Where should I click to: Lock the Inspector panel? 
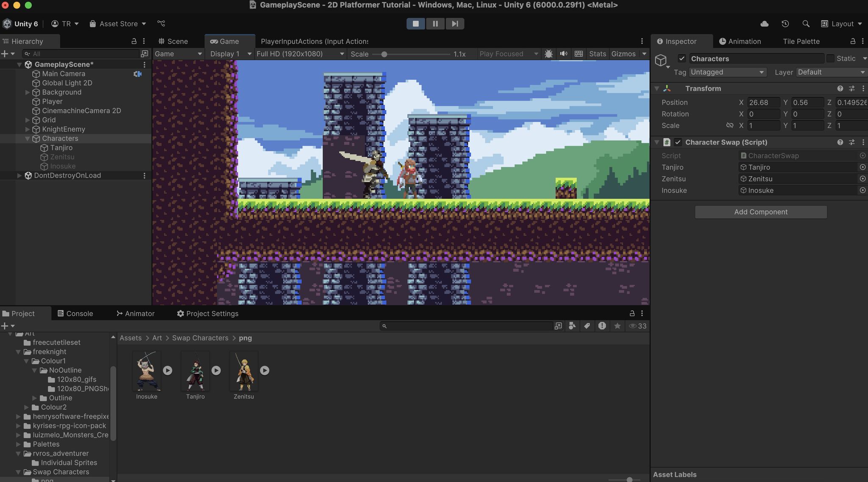point(853,41)
